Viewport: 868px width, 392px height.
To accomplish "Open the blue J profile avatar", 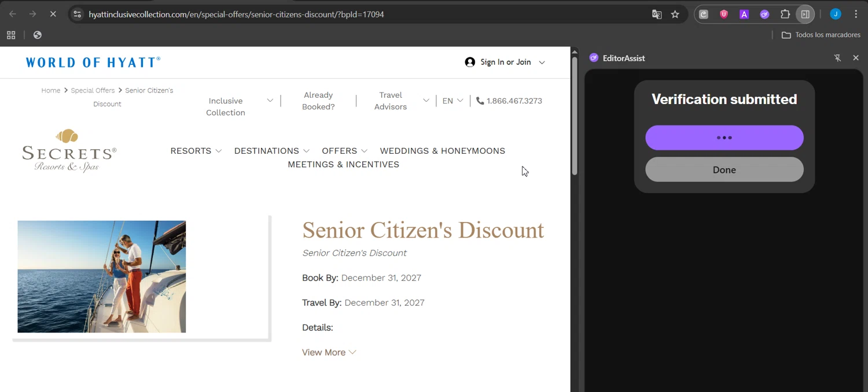I will pyautogui.click(x=836, y=14).
